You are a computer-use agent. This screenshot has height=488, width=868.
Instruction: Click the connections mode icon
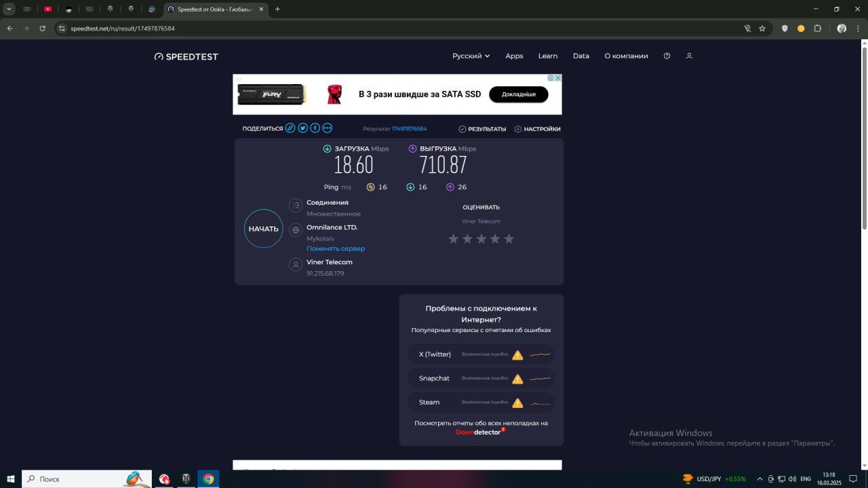click(x=296, y=205)
